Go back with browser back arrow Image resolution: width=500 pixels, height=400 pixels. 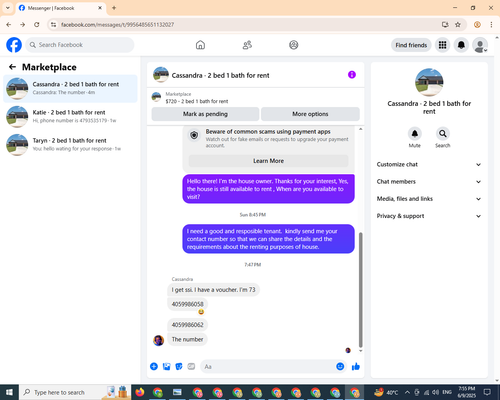[x=9, y=24]
